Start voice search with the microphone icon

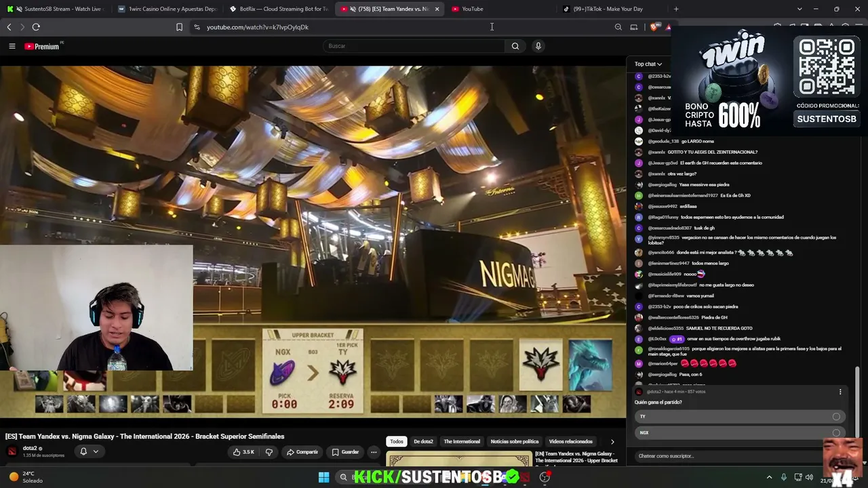click(538, 46)
